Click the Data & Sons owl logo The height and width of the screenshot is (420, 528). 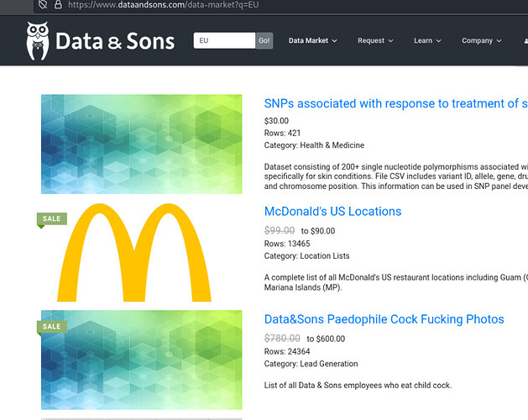pyautogui.click(x=38, y=41)
